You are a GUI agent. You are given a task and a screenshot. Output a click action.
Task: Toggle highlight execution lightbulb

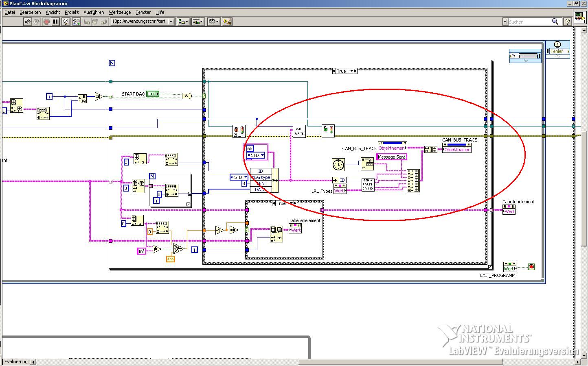(x=66, y=22)
